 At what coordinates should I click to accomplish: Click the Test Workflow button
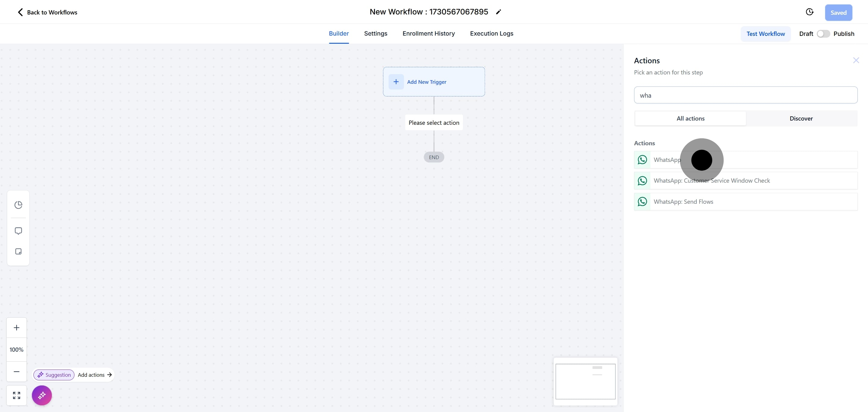[x=765, y=34]
